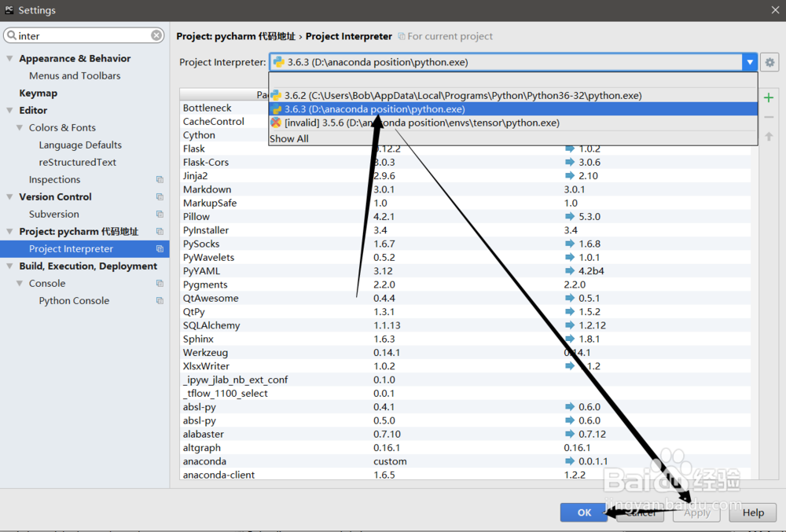This screenshot has width=786, height=532.
Task: Select the XlsxWriter package row
Action: pyautogui.click(x=465, y=365)
